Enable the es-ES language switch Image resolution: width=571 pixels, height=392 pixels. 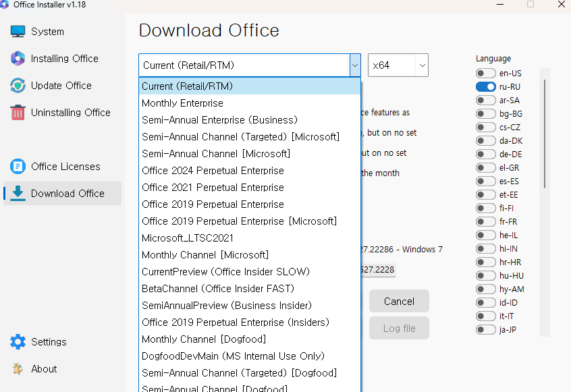pyautogui.click(x=485, y=181)
